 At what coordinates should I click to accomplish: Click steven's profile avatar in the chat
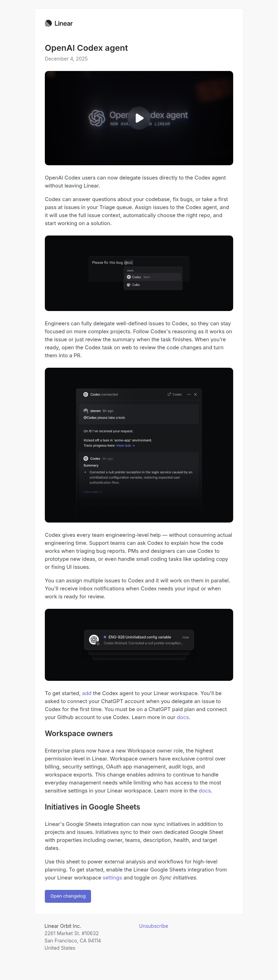coord(85,411)
